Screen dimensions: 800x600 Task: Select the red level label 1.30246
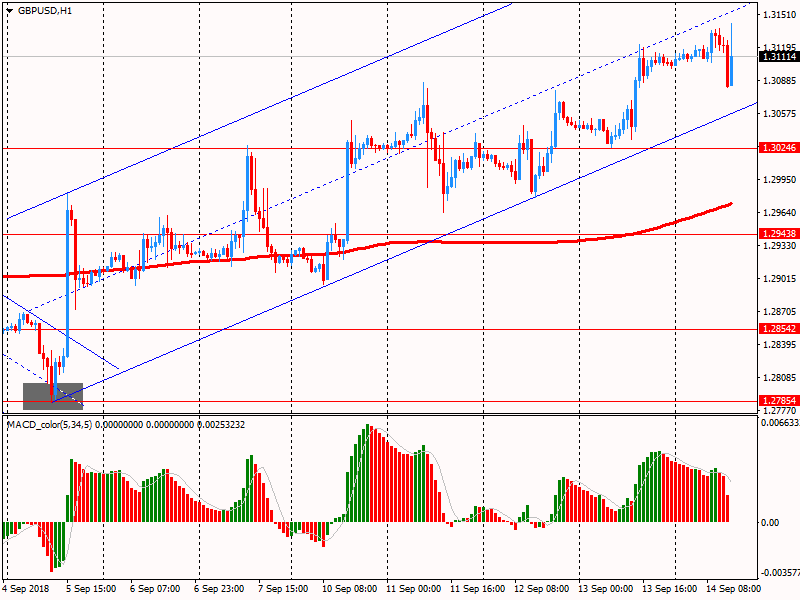click(779, 148)
